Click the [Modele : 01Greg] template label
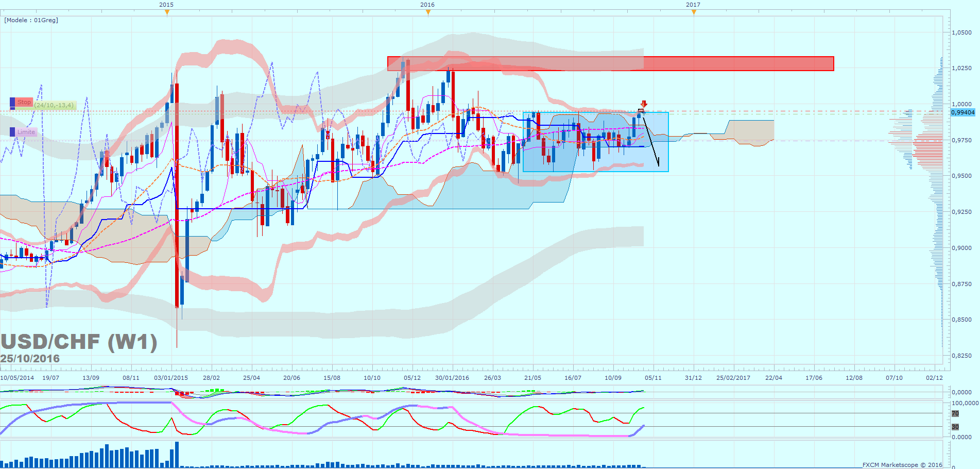Viewport: 980px width, 469px height. pyautogui.click(x=31, y=20)
